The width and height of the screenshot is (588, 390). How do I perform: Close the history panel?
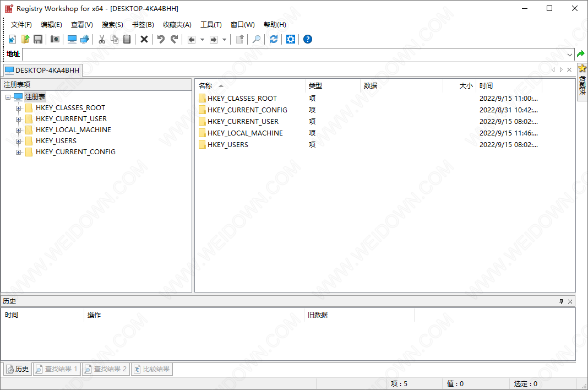[570, 301]
